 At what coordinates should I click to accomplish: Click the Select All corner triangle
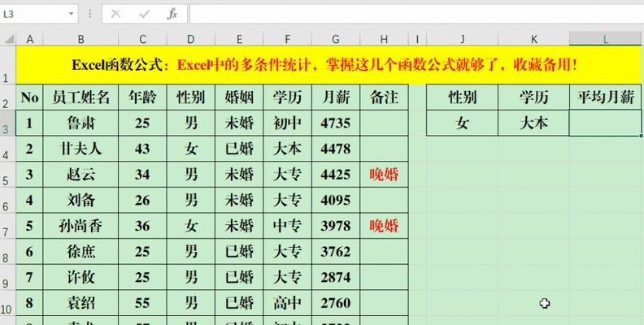coord(9,39)
